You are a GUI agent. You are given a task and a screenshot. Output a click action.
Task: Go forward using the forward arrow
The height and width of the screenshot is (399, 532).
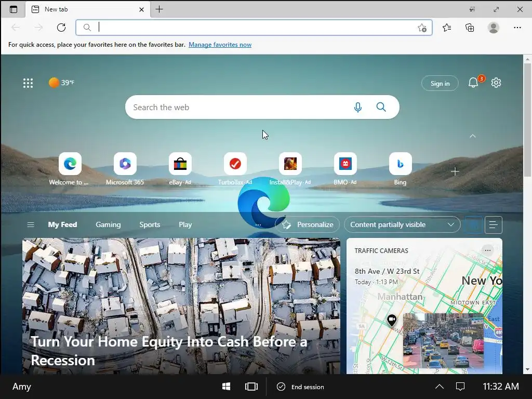[x=38, y=28]
